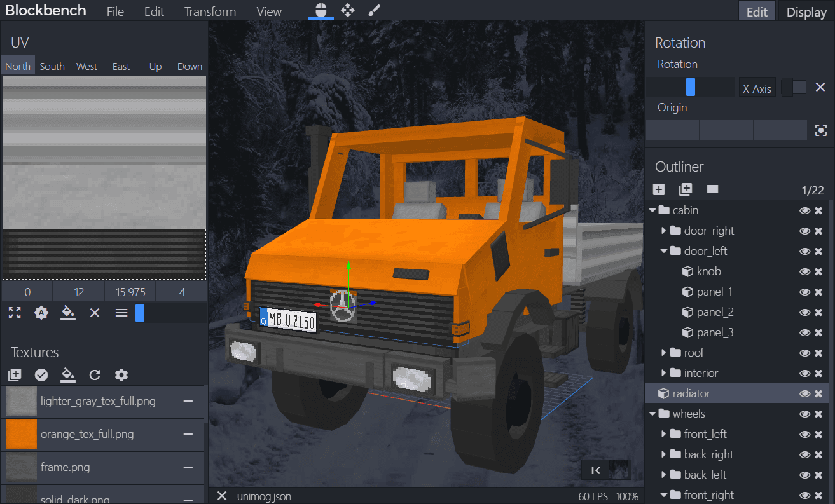Click the add texture icon
This screenshot has height=504, width=835.
(15, 375)
